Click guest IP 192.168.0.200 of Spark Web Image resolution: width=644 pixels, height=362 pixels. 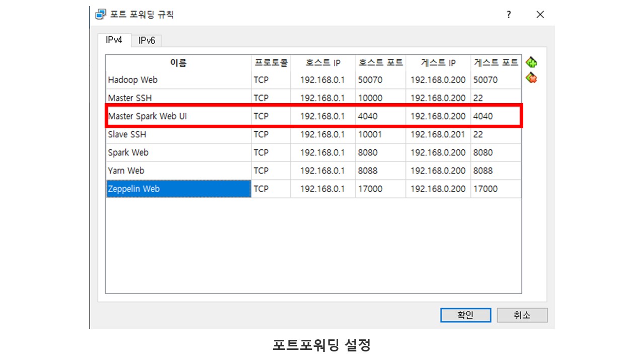[x=438, y=152]
